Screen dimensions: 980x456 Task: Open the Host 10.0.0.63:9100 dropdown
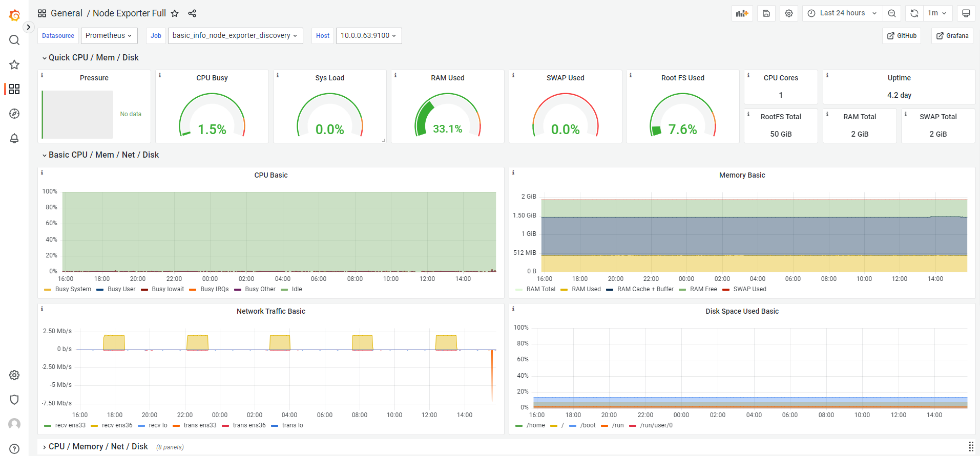[x=369, y=35]
